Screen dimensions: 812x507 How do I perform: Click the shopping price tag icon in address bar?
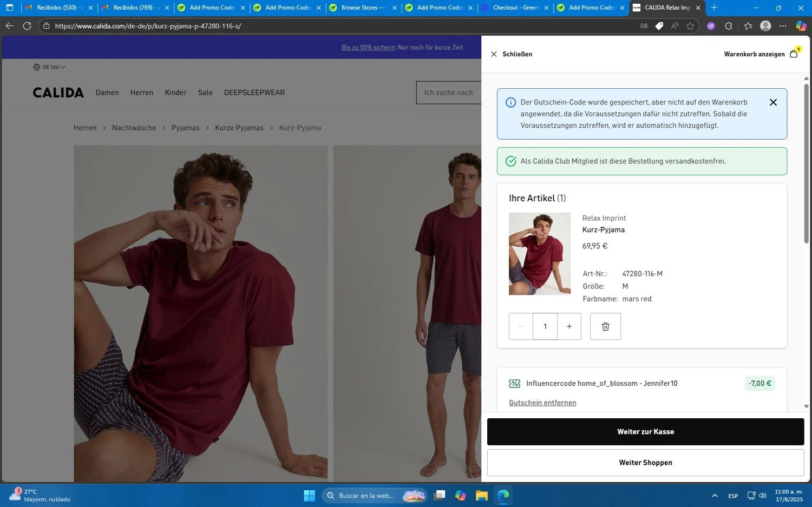659,25
